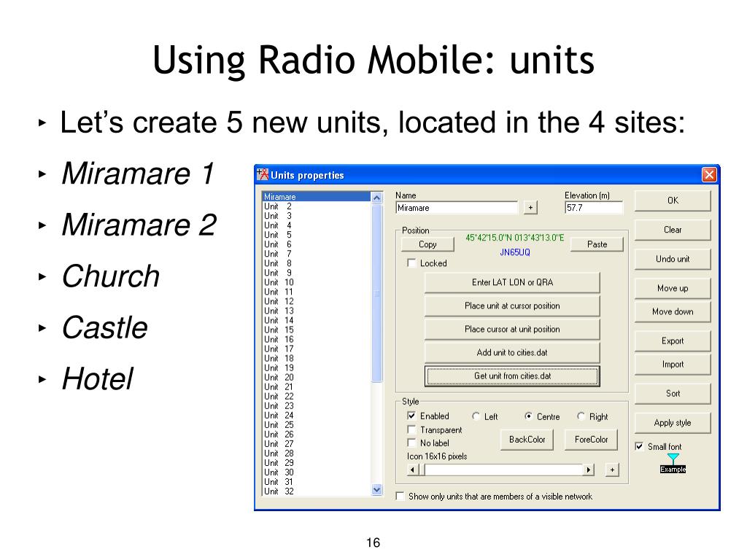The image size is (747, 560).
Task: Select Unit 2 in the list
Action: [x=317, y=206]
